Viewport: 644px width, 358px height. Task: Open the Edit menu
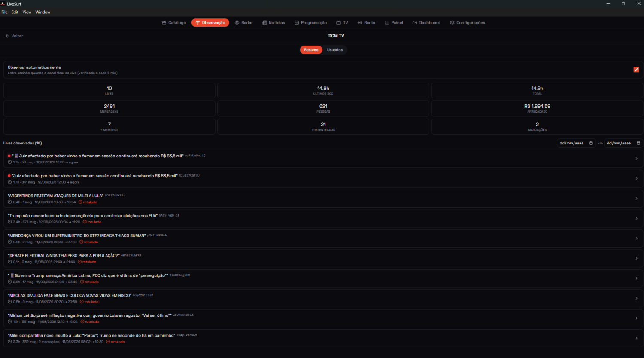point(15,12)
